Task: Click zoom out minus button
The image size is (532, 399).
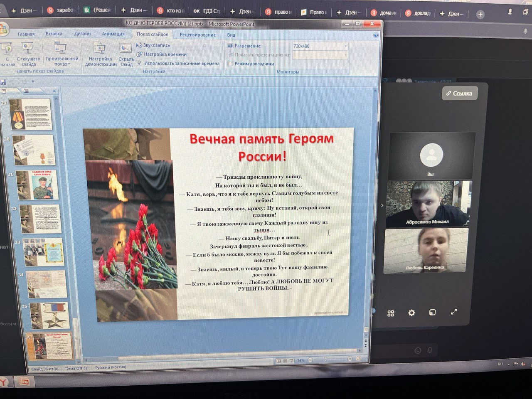Action: click(310, 360)
